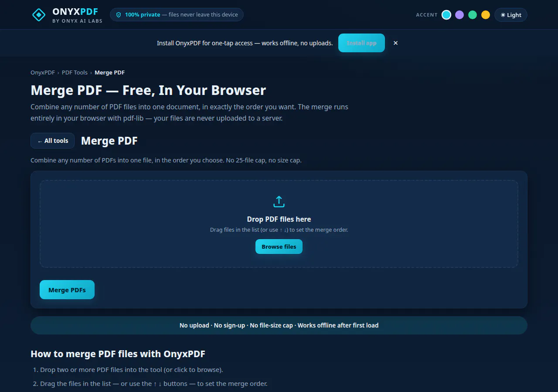Click the 'Drag files in the list' hint
The image size is (558, 392).
pos(279,230)
